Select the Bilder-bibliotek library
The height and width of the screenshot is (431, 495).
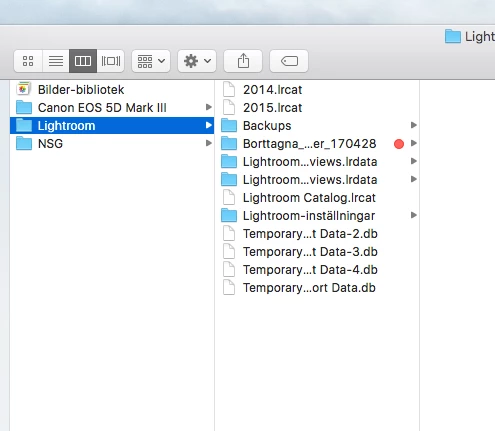point(112,89)
